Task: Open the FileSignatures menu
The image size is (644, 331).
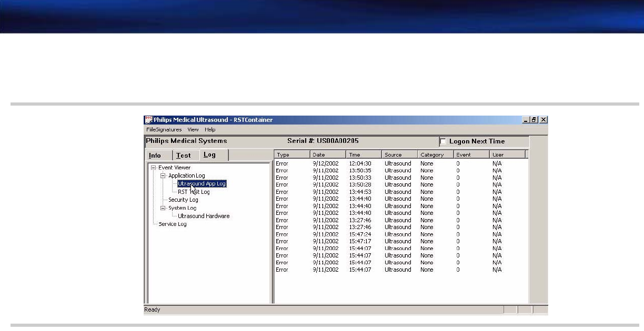Action: click(164, 129)
